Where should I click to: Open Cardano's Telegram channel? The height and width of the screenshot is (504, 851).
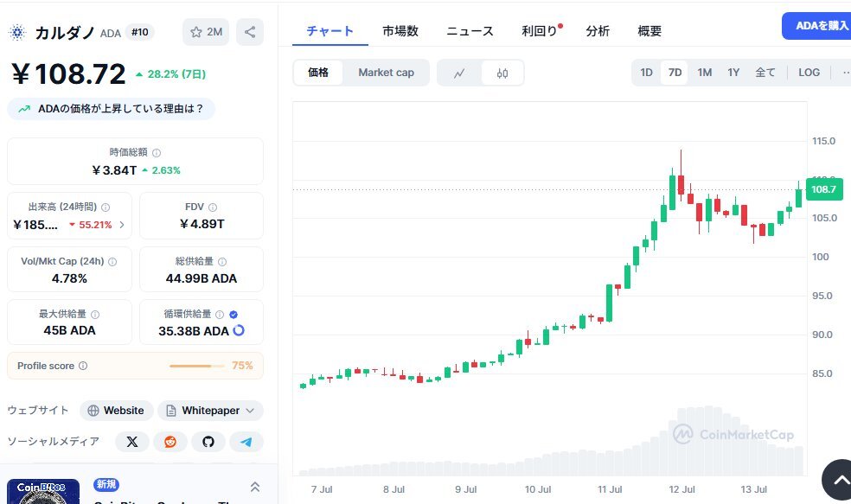point(246,442)
